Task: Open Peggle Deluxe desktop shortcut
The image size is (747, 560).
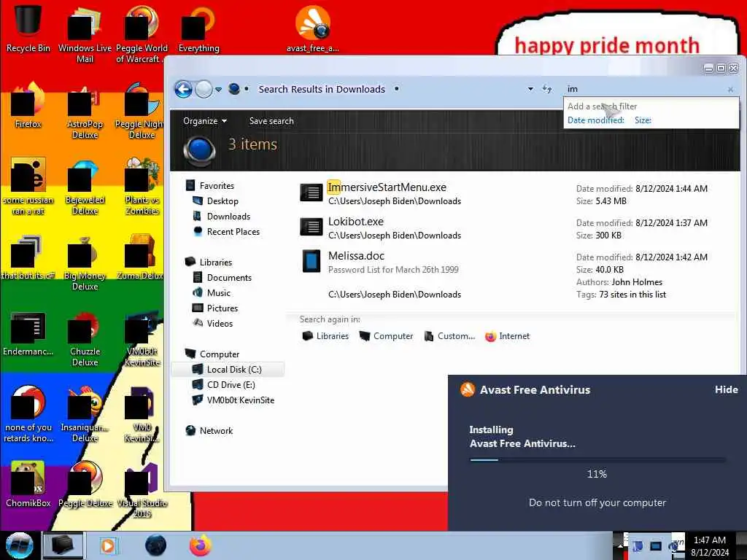Action: tap(85, 484)
